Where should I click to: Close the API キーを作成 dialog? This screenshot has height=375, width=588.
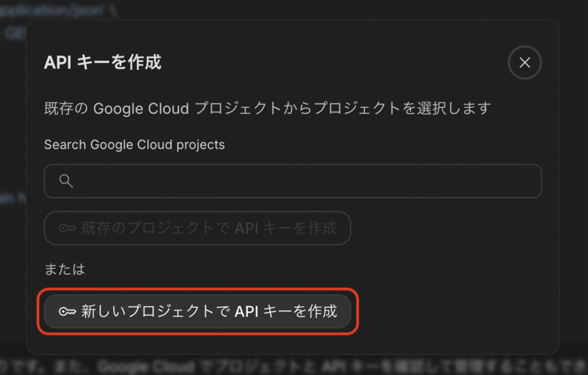pyautogui.click(x=525, y=62)
